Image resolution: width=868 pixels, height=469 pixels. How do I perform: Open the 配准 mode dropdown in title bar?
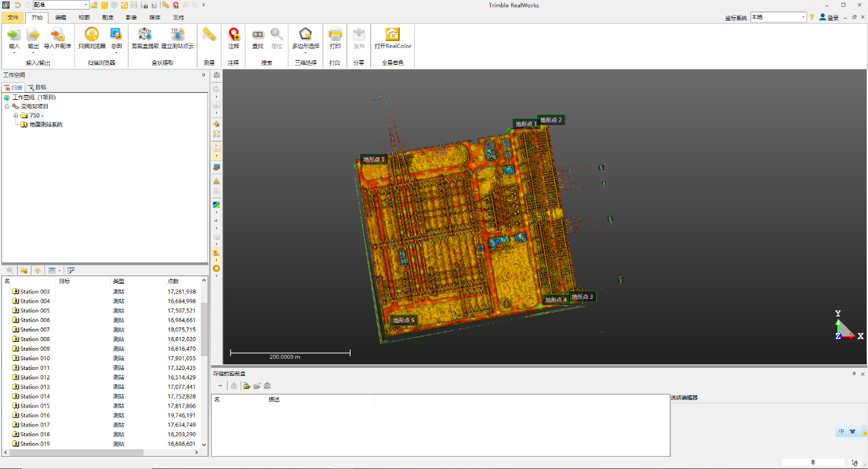click(85, 5)
